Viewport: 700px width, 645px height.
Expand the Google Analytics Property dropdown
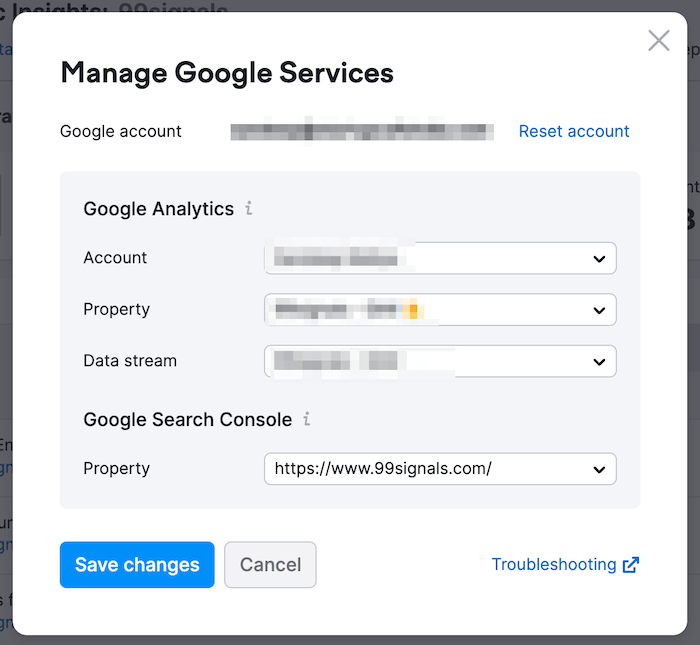pyautogui.click(x=440, y=310)
